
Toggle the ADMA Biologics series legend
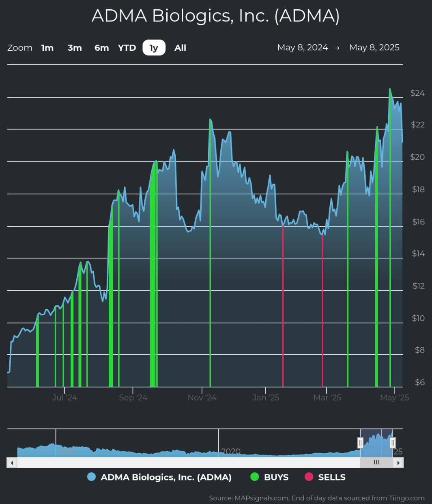click(159, 477)
